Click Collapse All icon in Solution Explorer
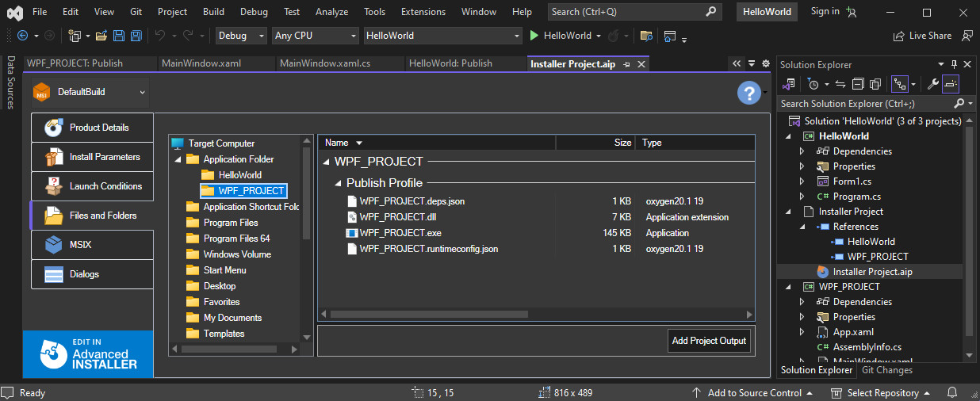Screen dimensions: 980x401 tap(859, 84)
